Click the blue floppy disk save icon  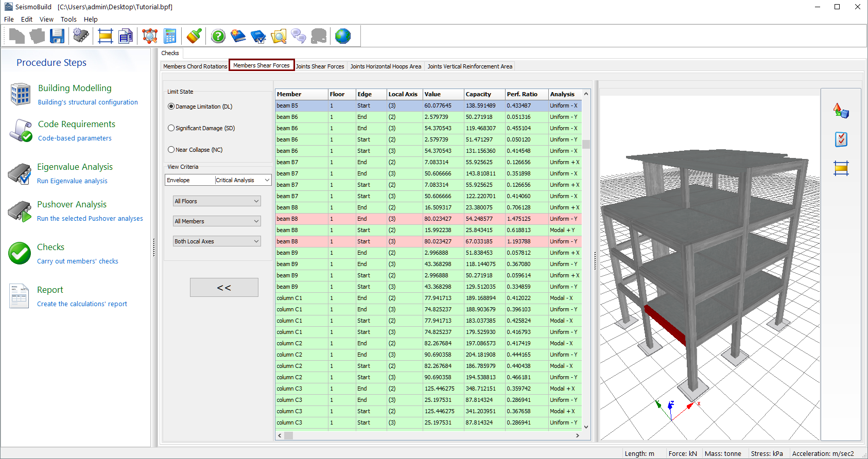[57, 36]
